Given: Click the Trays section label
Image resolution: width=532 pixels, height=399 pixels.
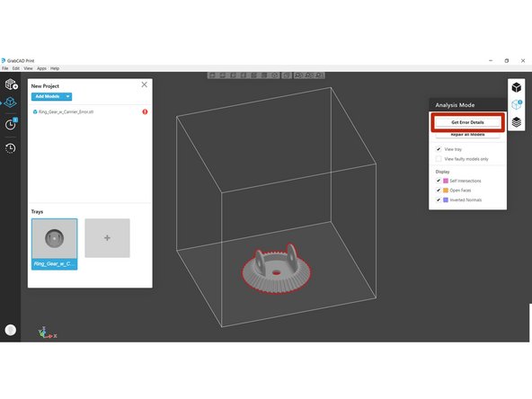Looking at the screenshot, I should coord(37,211).
